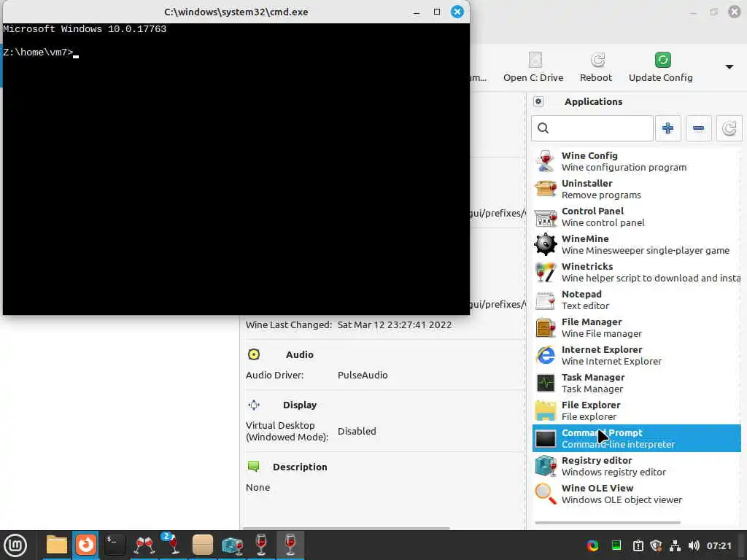Start the WineMine minesweeper icon

pyautogui.click(x=546, y=244)
